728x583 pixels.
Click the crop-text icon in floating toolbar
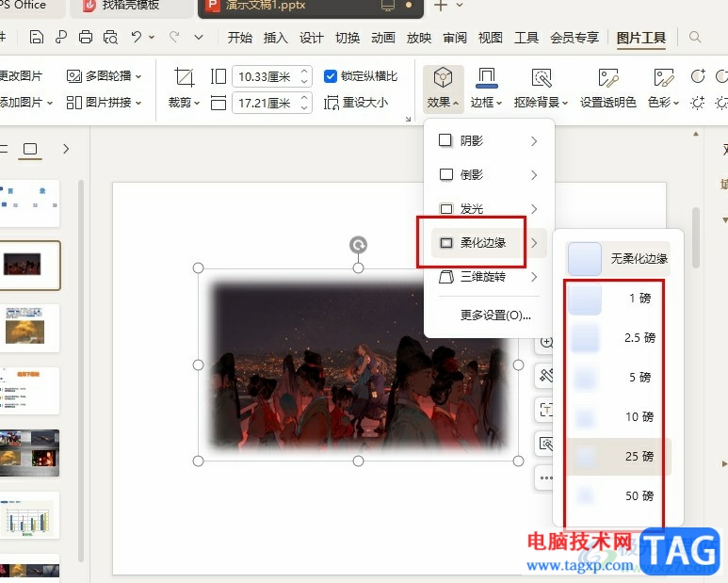click(546, 410)
